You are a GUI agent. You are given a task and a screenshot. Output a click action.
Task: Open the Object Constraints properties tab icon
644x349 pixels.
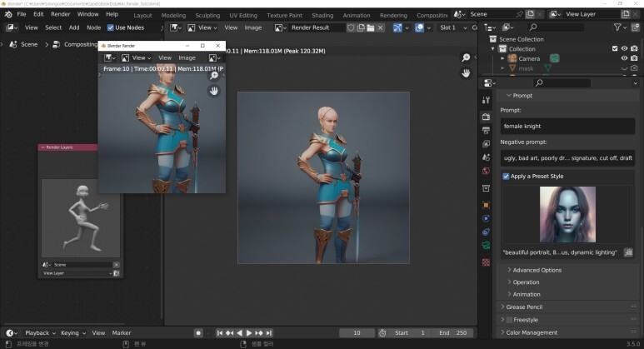click(x=486, y=232)
